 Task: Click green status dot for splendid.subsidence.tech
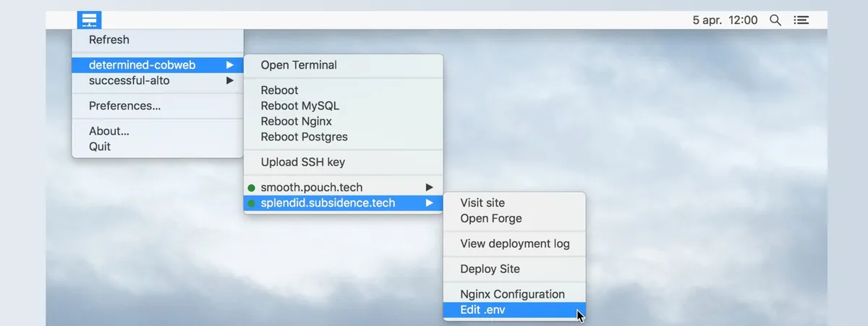pyautogui.click(x=252, y=204)
